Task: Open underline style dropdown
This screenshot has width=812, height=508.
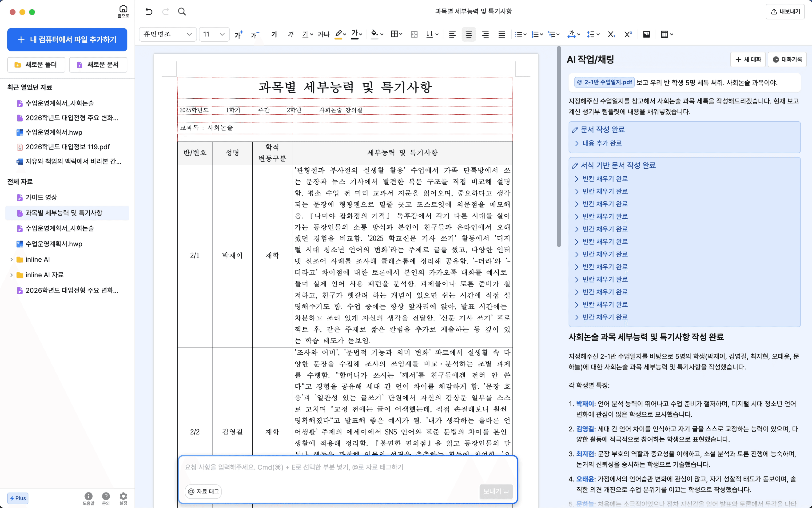Action: [307, 34]
